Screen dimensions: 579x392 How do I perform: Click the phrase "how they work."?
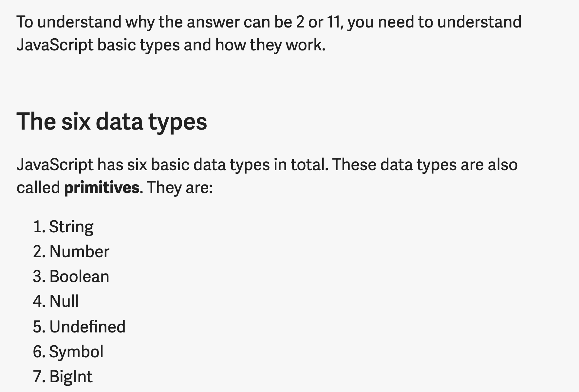[271, 45]
